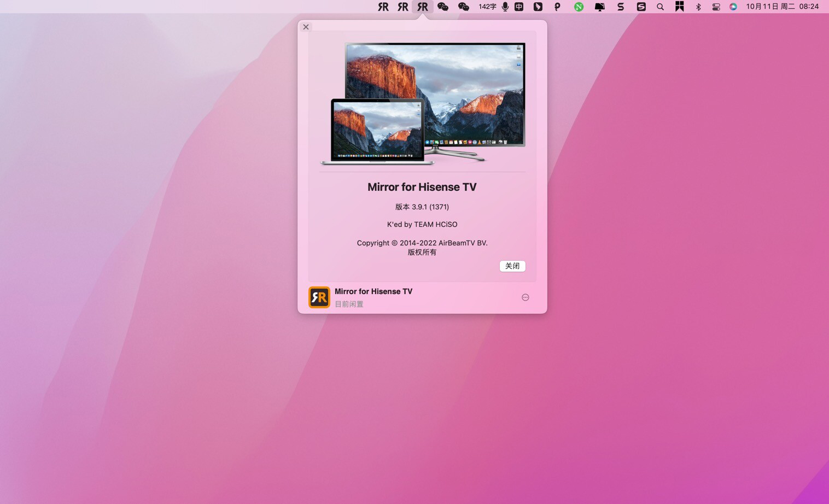
Task: Click the leftmost Mirror app menu bar icon
Action: pyautogui.click(x=383, y=7)
